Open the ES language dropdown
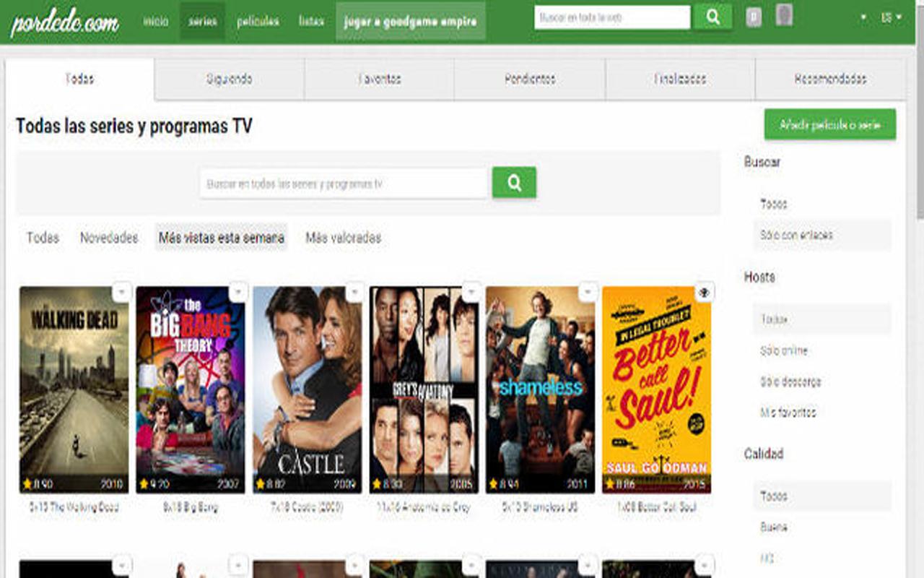Screen dimensions: 924x578 click(892, 17)
